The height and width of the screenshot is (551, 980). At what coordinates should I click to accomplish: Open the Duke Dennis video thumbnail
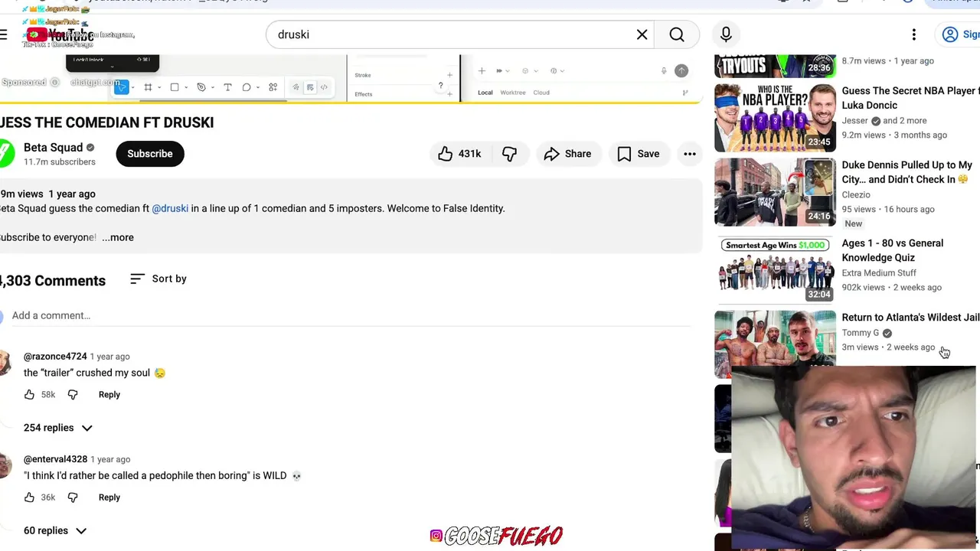775,192
